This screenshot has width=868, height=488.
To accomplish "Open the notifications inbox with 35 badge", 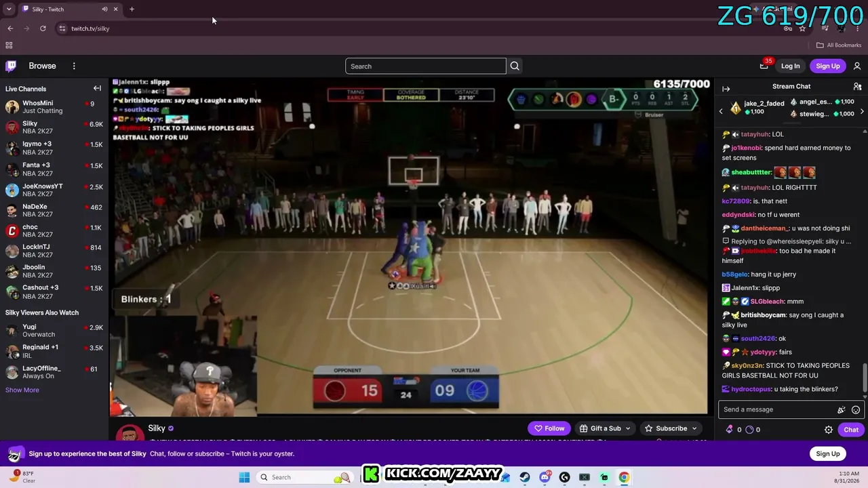I will pyautogui.click(x=764, y=66).
